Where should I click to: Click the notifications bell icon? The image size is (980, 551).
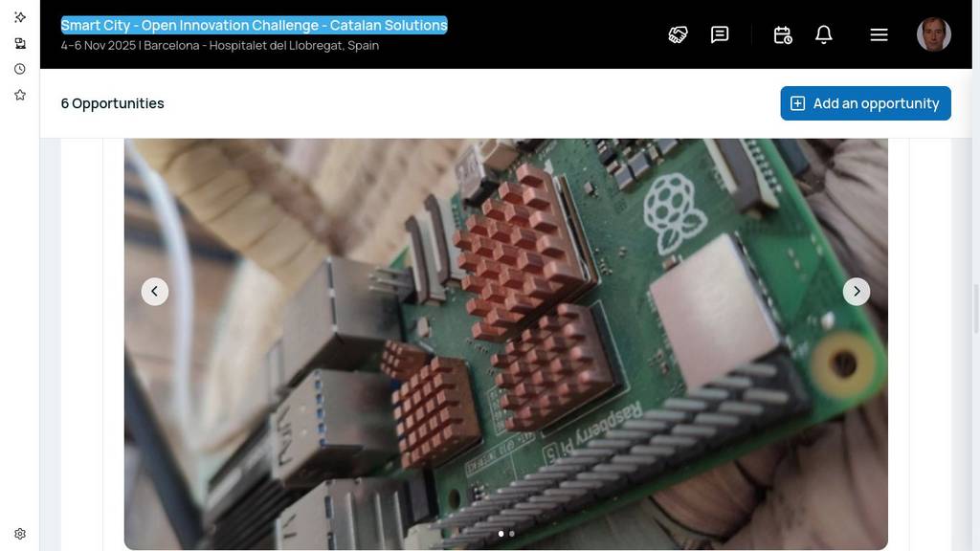click(x=823, y=34)
